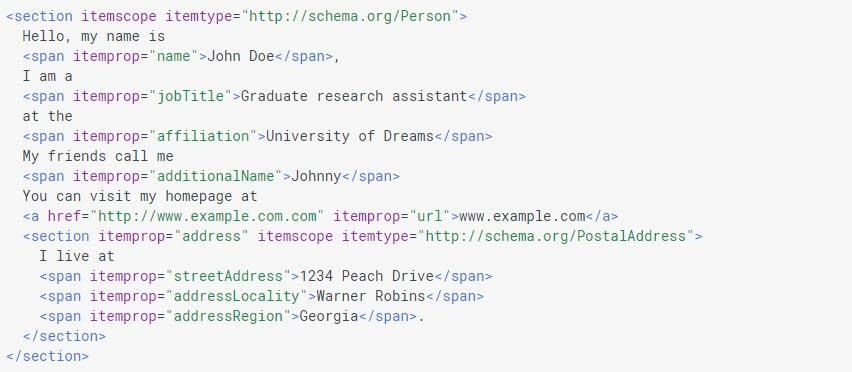Click the name 'John Doe' text
This screenshot has width=852, height=372.
pos(241,56)
